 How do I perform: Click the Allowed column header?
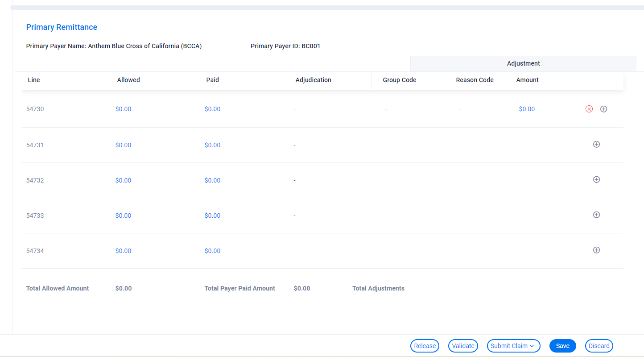(x=128, y=80)
